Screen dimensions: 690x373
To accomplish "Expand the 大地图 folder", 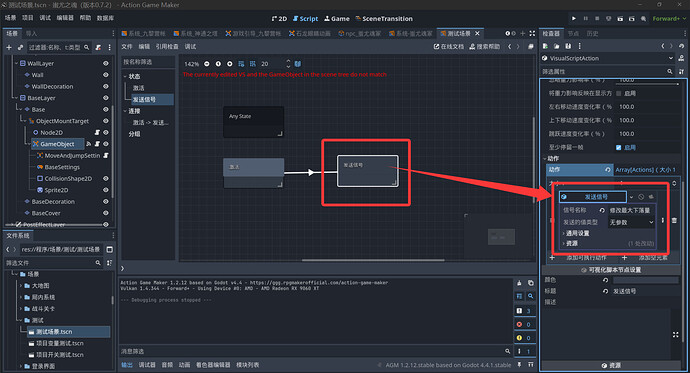I will click(21, 286).
